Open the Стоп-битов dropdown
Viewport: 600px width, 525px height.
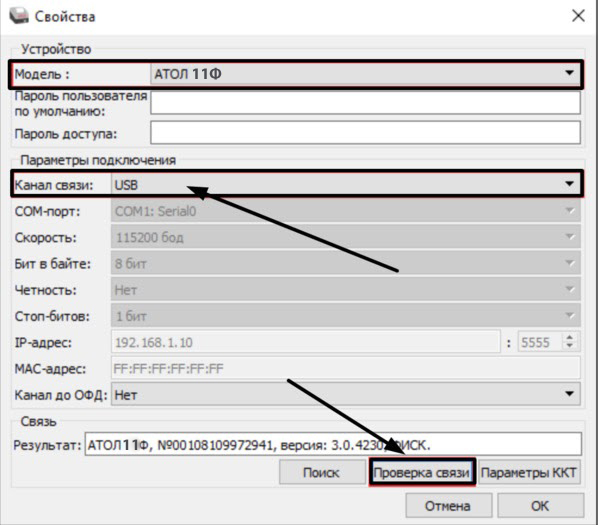(x=344, y=315)
